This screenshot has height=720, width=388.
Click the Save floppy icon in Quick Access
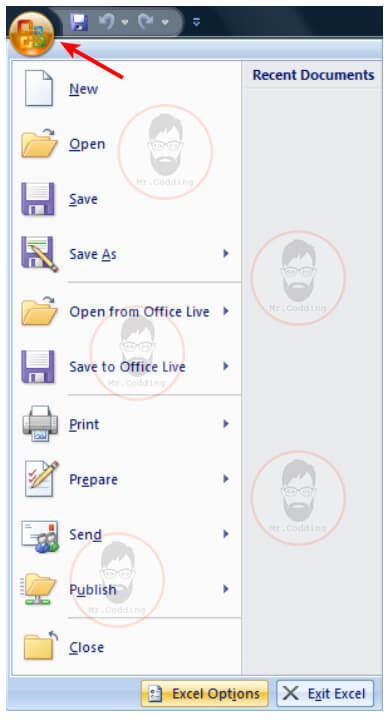pos(79,22)
